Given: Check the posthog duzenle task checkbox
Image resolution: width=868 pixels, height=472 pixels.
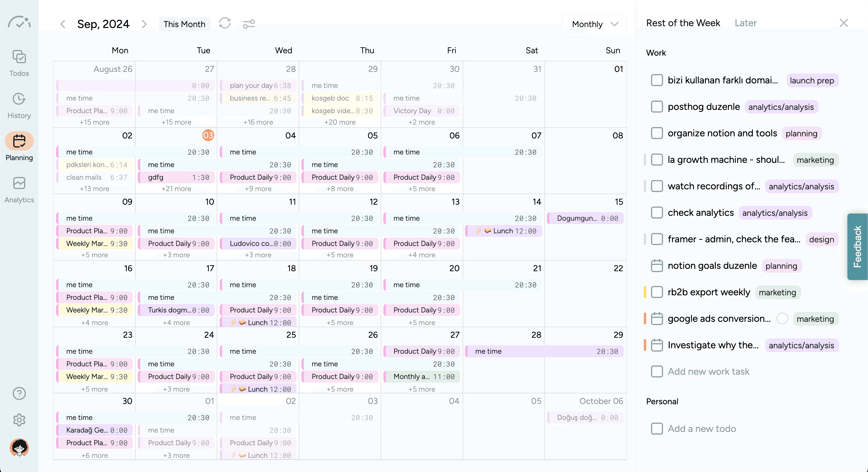Looking at the screenshot, I should [x=657, y=107].
